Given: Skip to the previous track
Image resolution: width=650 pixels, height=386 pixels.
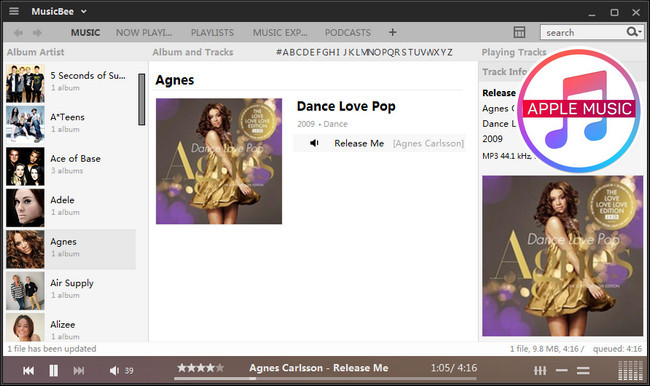Looking at the screenshot, I should point(29,371).
